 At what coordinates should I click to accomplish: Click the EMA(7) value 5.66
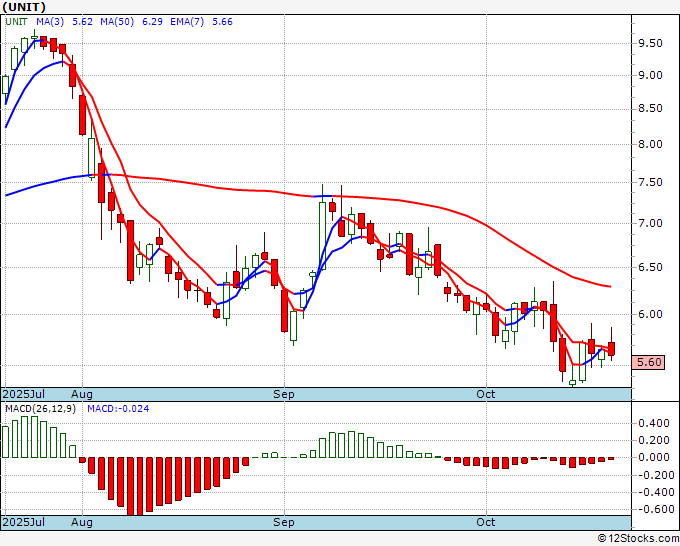tap(222, 22)
